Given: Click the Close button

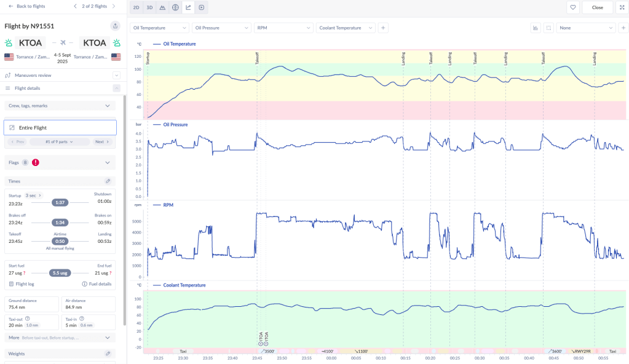Looking at the screenshot, I should tap(597, 7).
